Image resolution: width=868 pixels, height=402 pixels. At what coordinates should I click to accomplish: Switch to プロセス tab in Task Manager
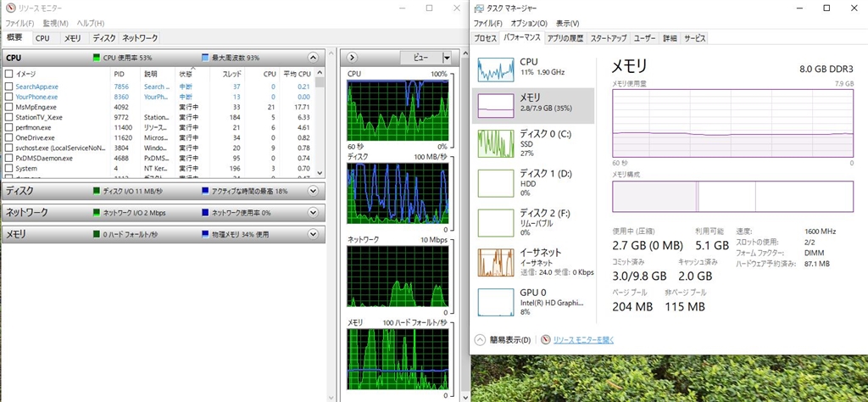tap(486, 38)
